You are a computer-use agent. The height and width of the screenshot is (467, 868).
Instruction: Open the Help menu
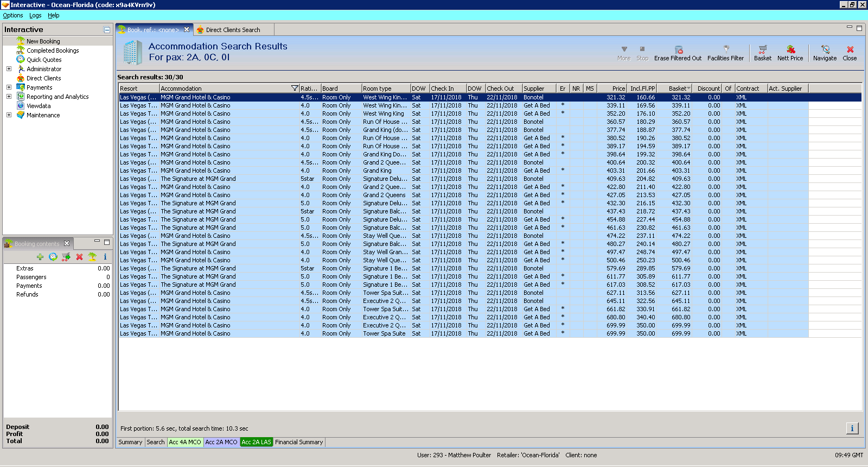[x=53, y=16]
